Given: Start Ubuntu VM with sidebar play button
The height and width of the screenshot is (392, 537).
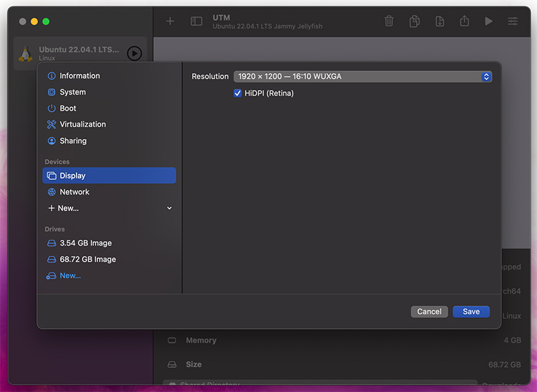Looking at the screenshot, I should click(x=135, y=54).
